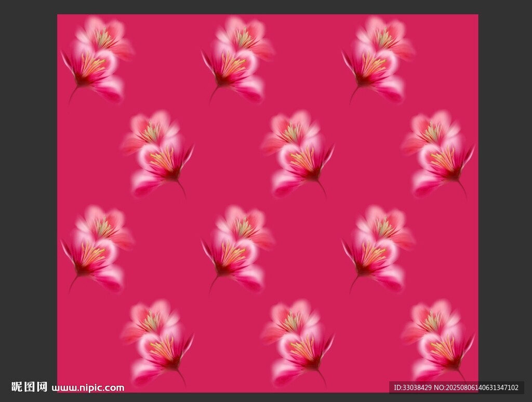This screenshot has height=402, width=532.
Task: Click the dark gray area left of canvas
Action: tap(29, 197)
